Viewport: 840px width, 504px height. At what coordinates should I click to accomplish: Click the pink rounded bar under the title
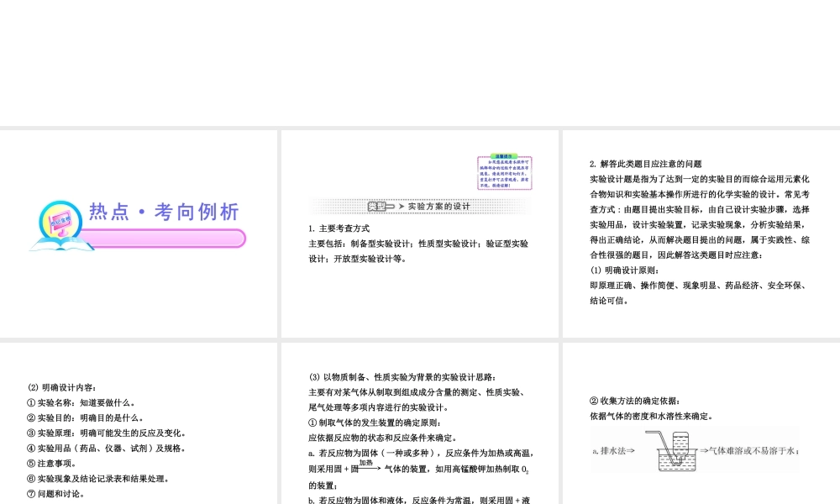pos(162,239)
